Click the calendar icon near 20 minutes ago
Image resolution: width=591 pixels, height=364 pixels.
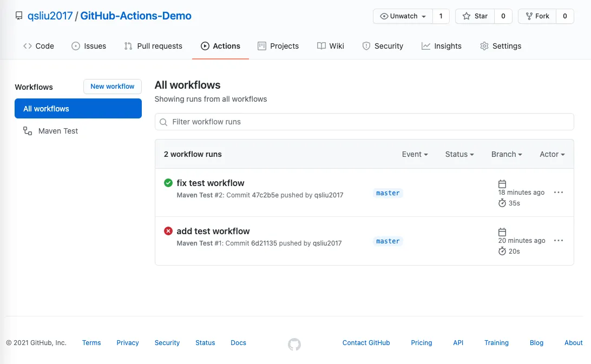[x=502, y=232]
